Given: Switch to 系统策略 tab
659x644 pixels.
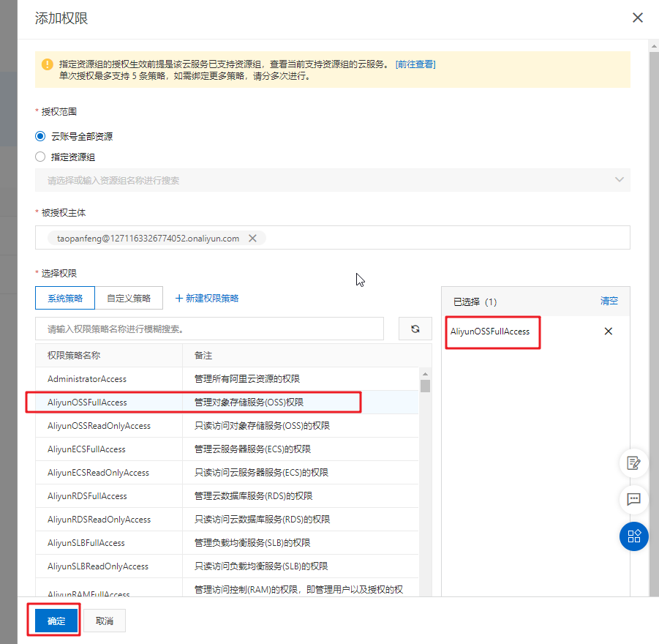Looking at the screenshot, I should tap(65, 299).
